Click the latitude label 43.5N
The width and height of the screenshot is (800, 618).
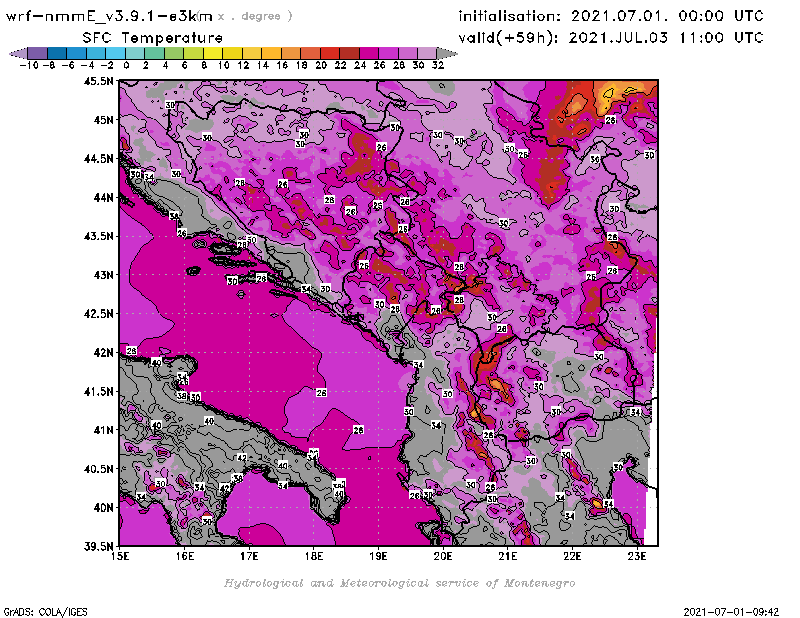pos(98,236)
